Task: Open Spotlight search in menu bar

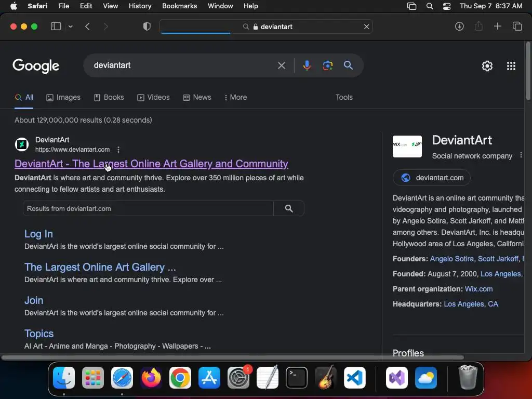Action: 430,6
